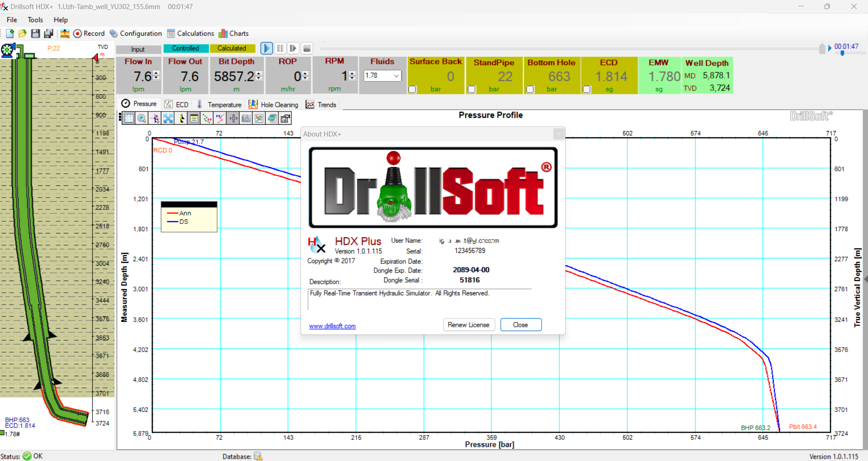
Task: Dismiss About HDX+ dialog with X button
Action: pos(559,134)
